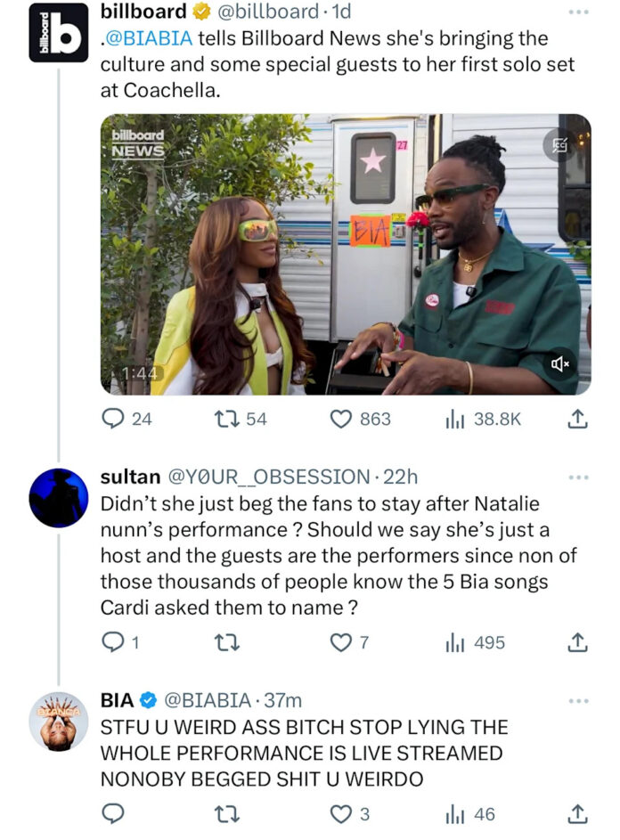Like sultan's reply

[x=341, y=641]
